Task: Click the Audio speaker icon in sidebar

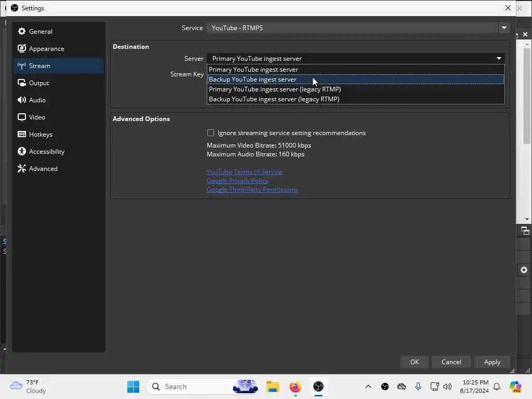Action: (22, 100)
